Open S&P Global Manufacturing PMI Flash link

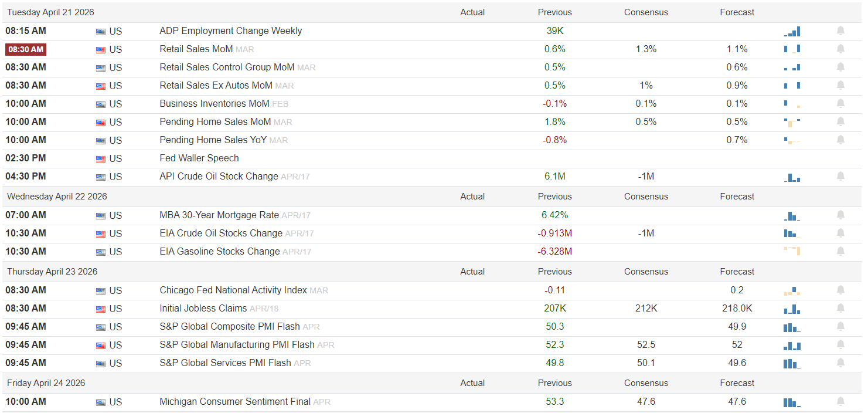tap(237, 344)
